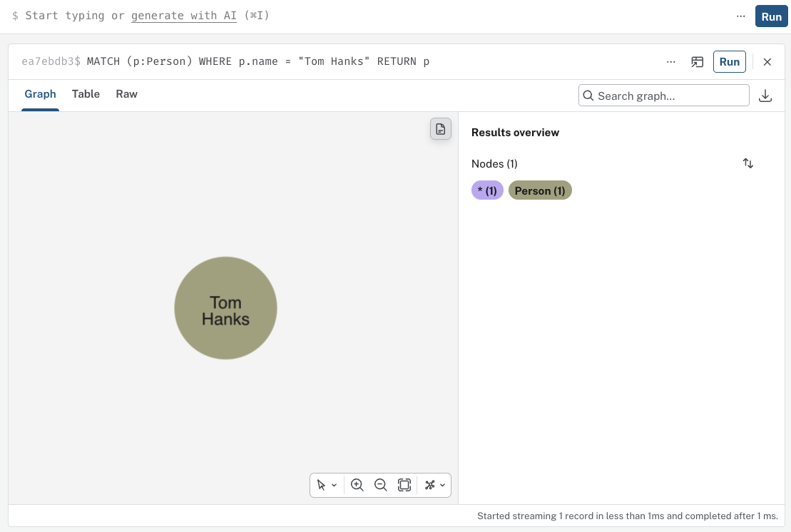791x532 pixels.
Task: Click the frame layout icon beside Run
Action: coord(697,61)
